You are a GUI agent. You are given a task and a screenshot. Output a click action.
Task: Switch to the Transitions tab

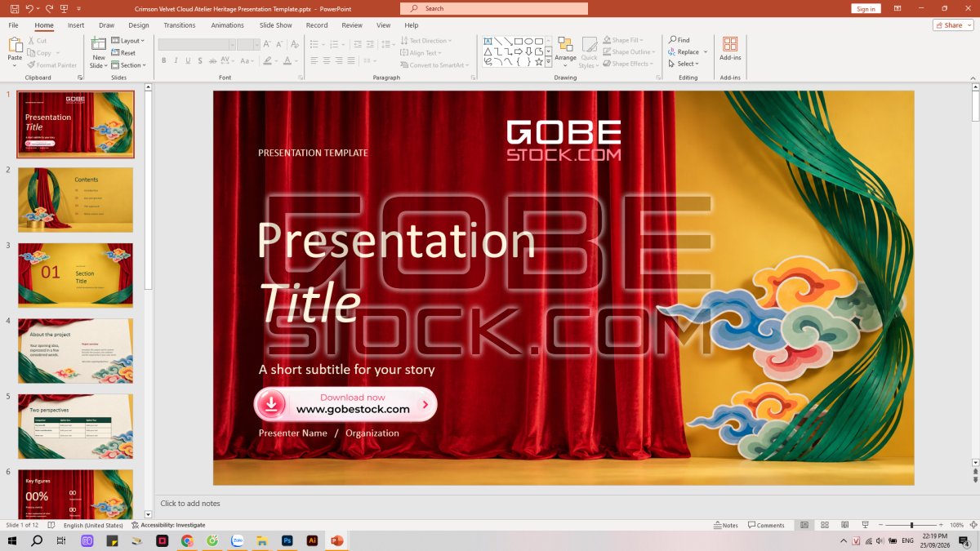[180, 25]
